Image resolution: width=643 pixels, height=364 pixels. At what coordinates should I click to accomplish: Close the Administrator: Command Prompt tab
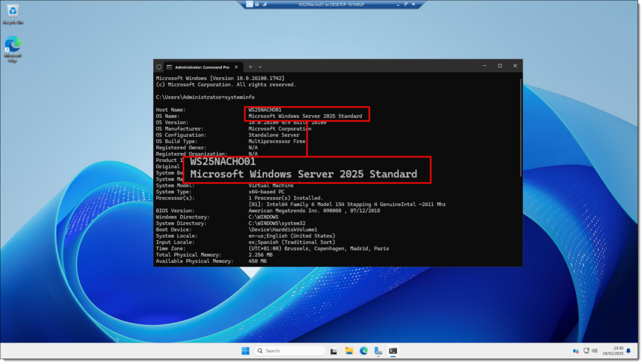237,67
